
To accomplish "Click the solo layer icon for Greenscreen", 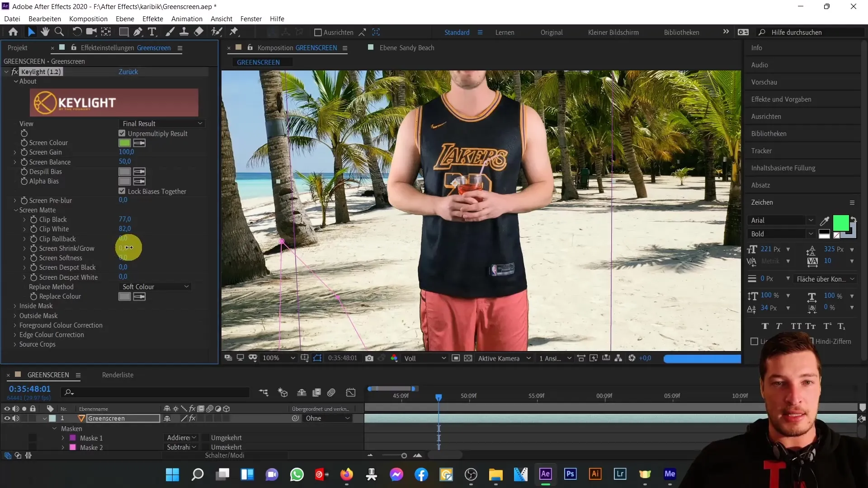I will pos(23,418).
